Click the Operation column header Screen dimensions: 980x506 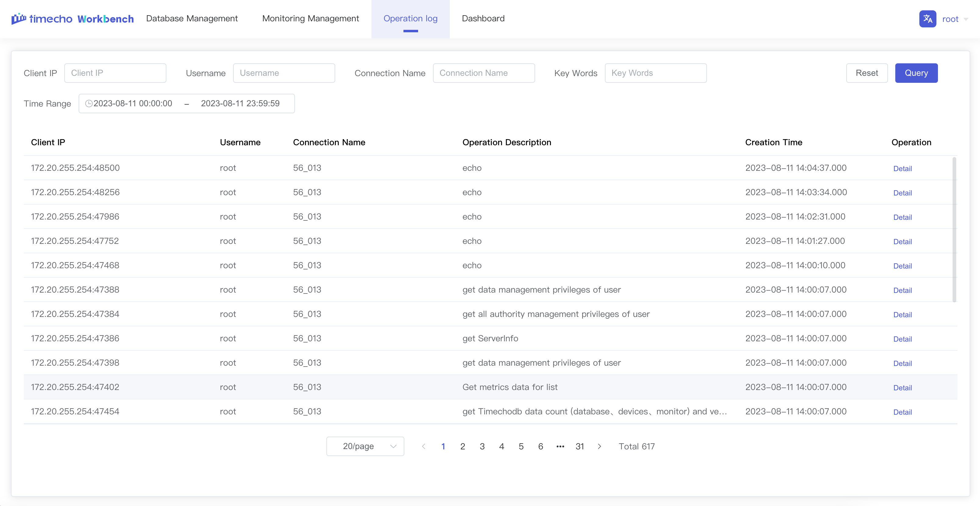pyautogui.click(x=911, y=142)
